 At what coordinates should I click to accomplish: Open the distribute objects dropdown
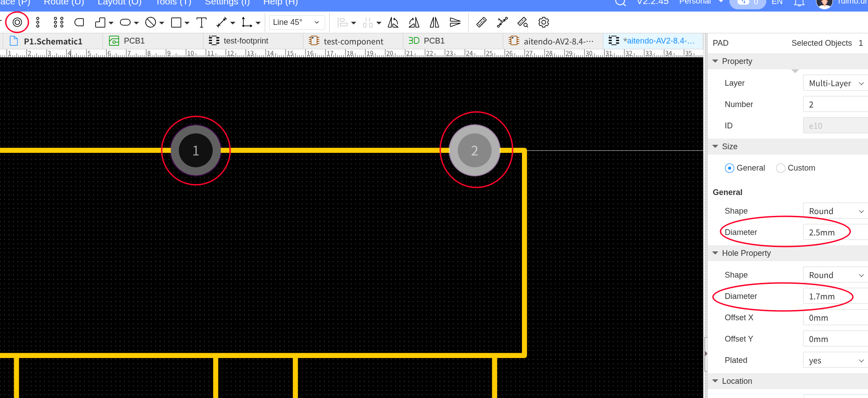(x=371, y=22)
